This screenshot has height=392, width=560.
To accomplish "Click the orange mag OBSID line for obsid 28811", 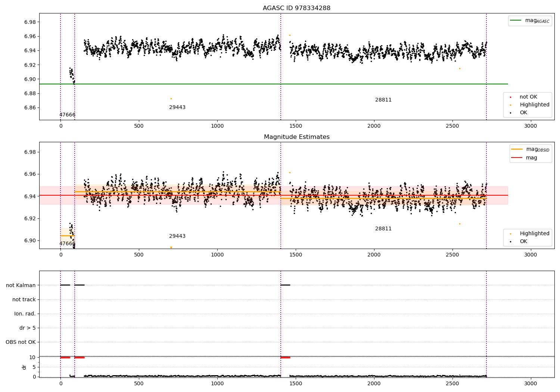I will pos(383,198).
